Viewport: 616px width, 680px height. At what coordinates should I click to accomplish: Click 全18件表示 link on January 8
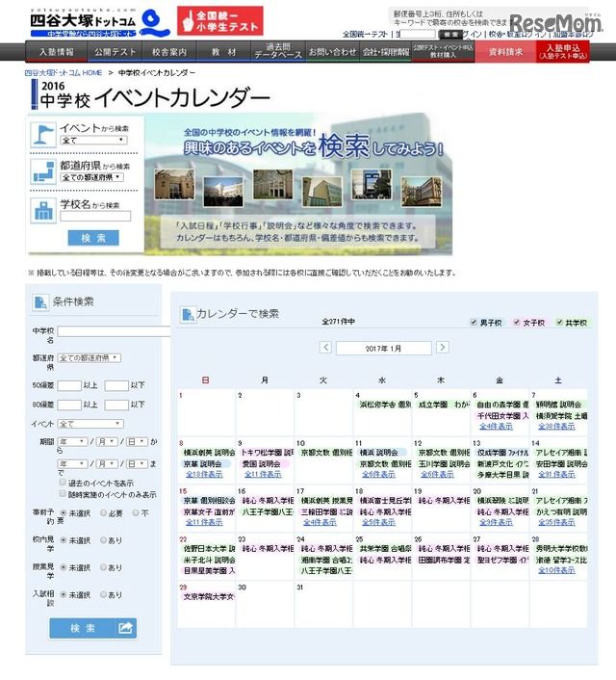coord(204,475)
